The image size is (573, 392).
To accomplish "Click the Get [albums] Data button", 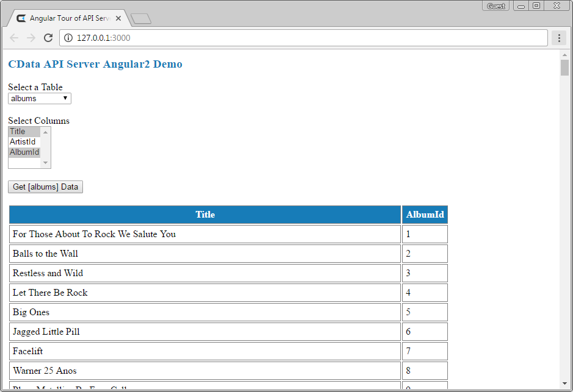I will pyautogui.click(x=45, y=187).
